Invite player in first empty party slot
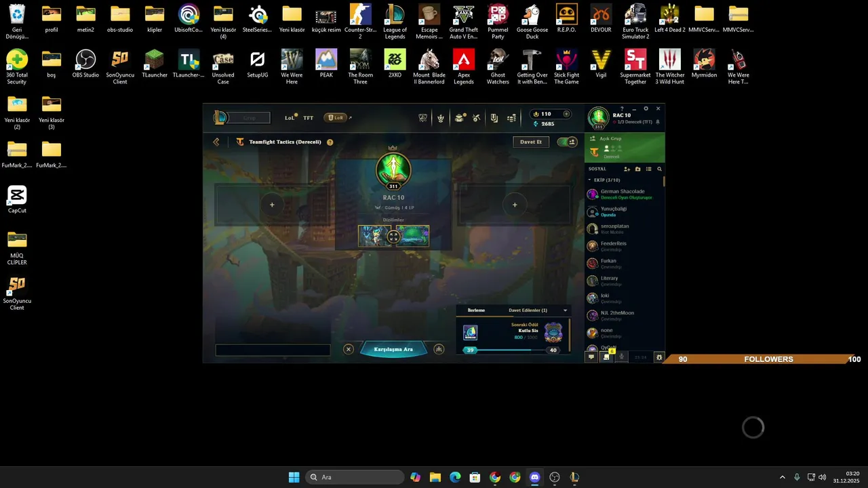Image resolution: width=868 pixels, height=488 pixels. tap(272, 205)
